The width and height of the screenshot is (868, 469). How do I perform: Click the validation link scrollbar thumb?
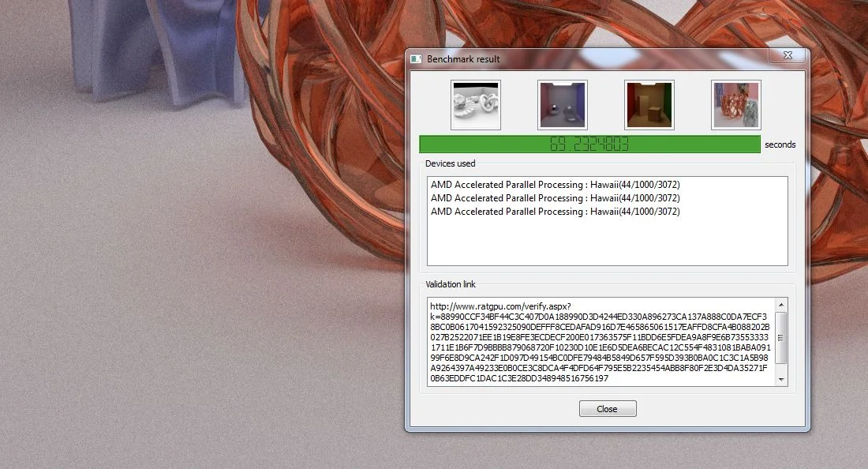pos(781,338)
